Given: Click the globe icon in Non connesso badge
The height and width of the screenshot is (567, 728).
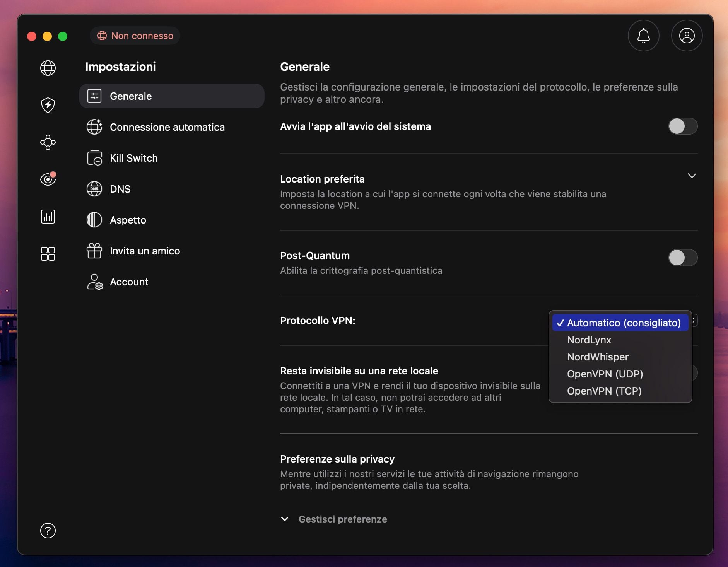Looking at the screenshot, I should 102,36.
